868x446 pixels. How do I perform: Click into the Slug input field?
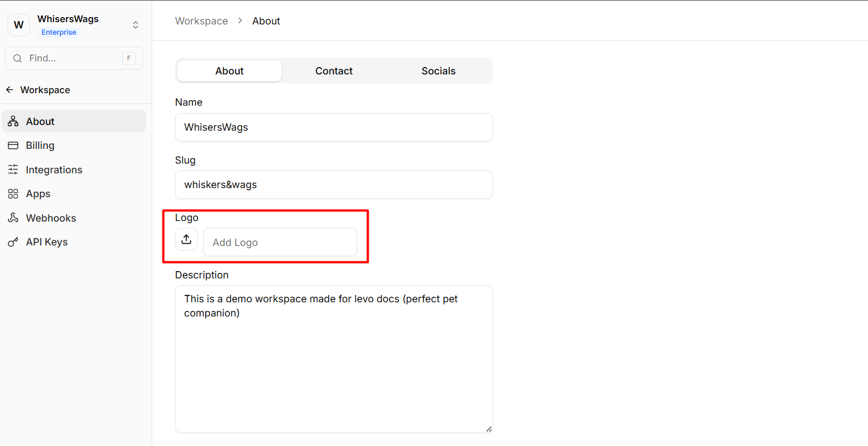pyautogui.click(x=334, y=185)
